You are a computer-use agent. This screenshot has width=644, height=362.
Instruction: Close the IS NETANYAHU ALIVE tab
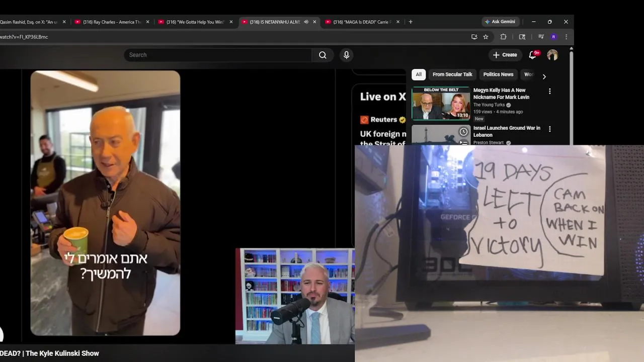point(314,22)
